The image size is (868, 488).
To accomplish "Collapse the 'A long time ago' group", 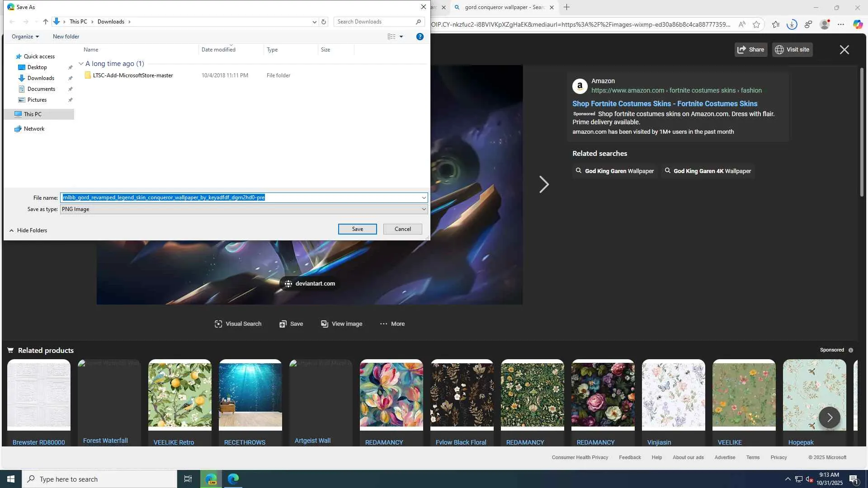I will [x=81, y=64].
